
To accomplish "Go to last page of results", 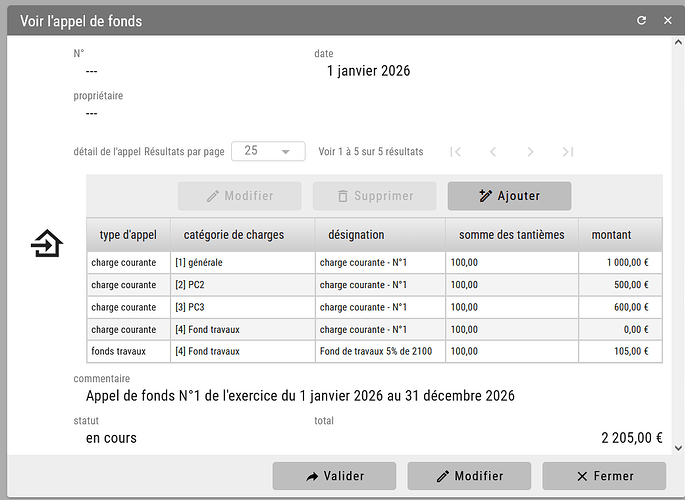I will point(568,152).
